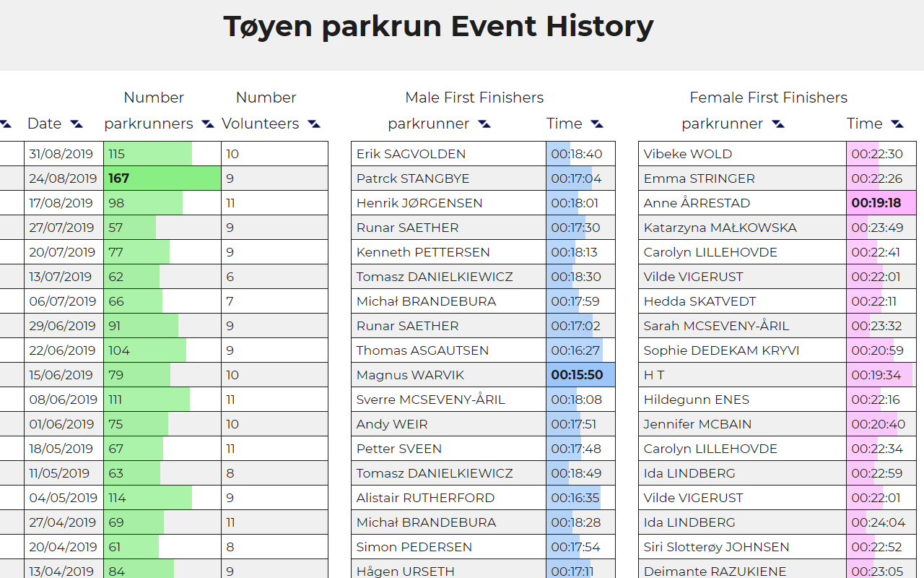
Task: Click the 'Female First Finishers' heading
Action: tap(769, 98)
